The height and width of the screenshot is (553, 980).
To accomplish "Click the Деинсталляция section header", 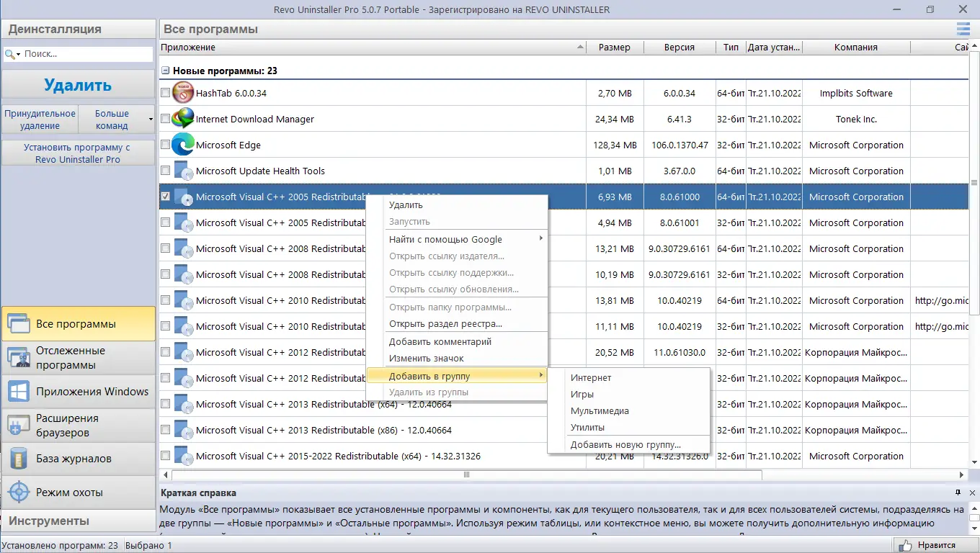I will 78,29.
